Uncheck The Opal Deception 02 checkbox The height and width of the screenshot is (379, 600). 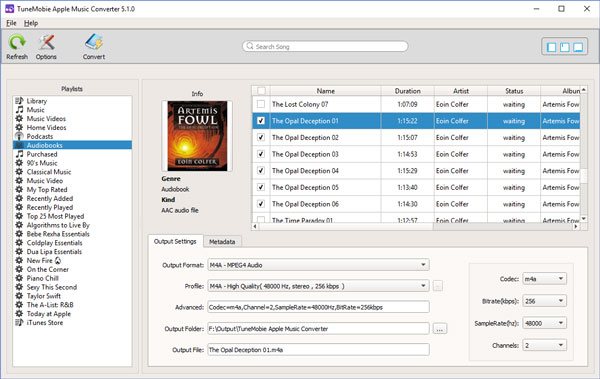[261, 137]
